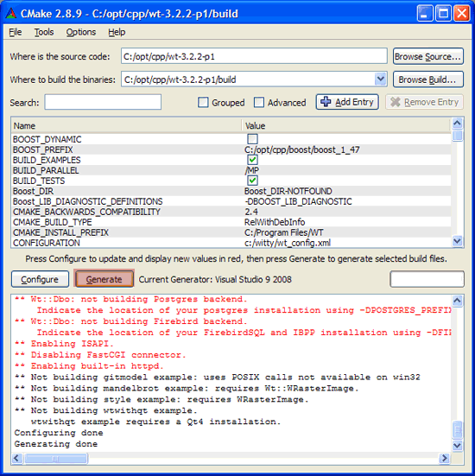Click the Browse Build button
The height and width of the screenshot is (476, 475).
click(428, 79)
